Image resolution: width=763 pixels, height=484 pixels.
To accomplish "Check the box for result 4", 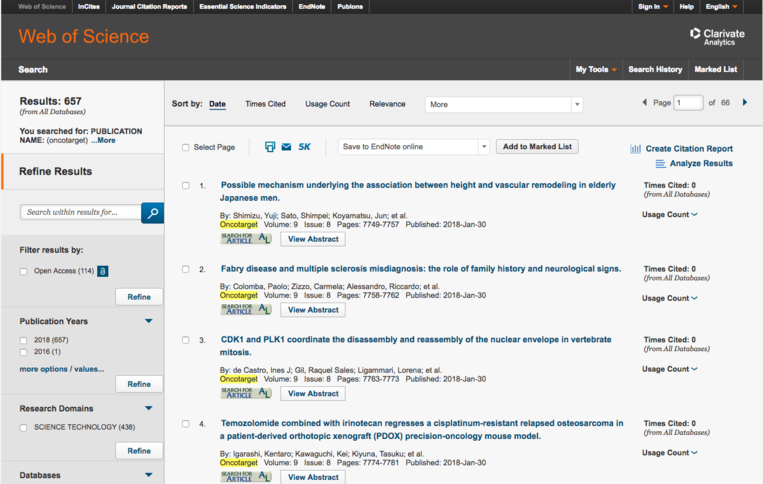I will (185, 424).
